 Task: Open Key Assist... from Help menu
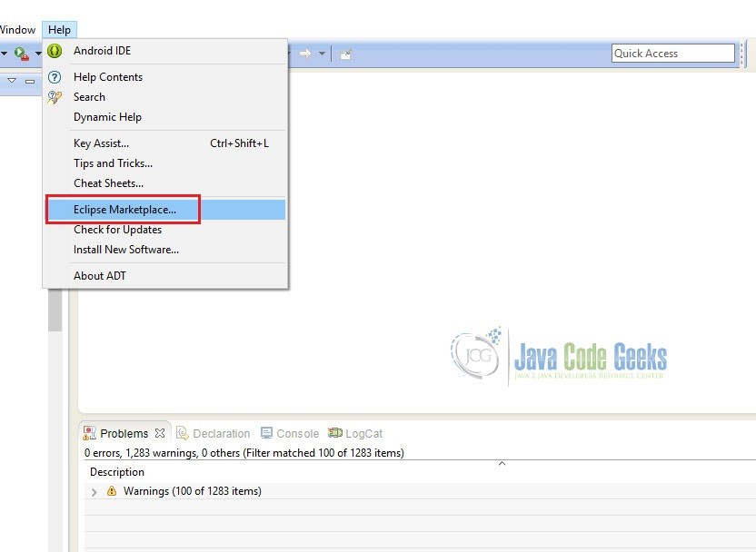[x=165, y=143]
